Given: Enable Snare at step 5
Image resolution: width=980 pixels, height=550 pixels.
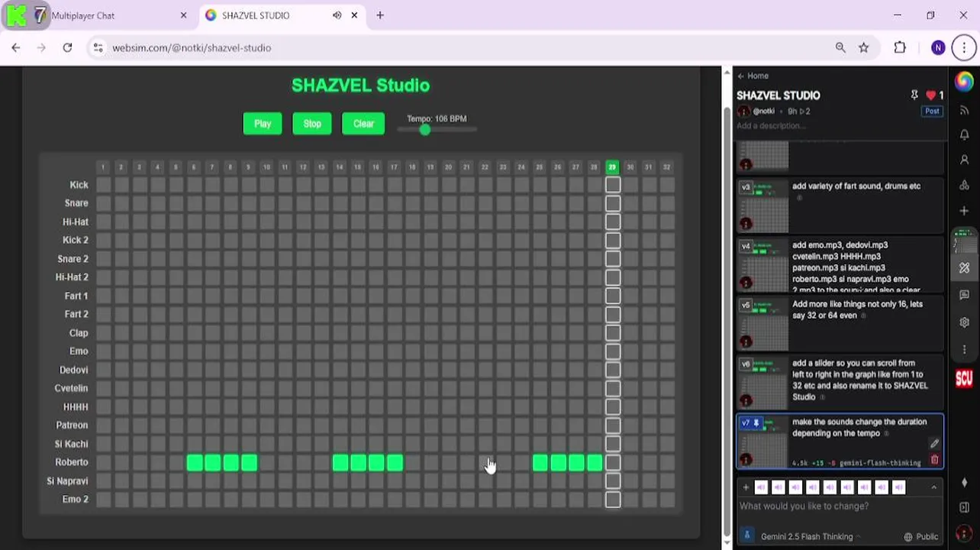Looking at the screenshot, I should click(176, 203).
